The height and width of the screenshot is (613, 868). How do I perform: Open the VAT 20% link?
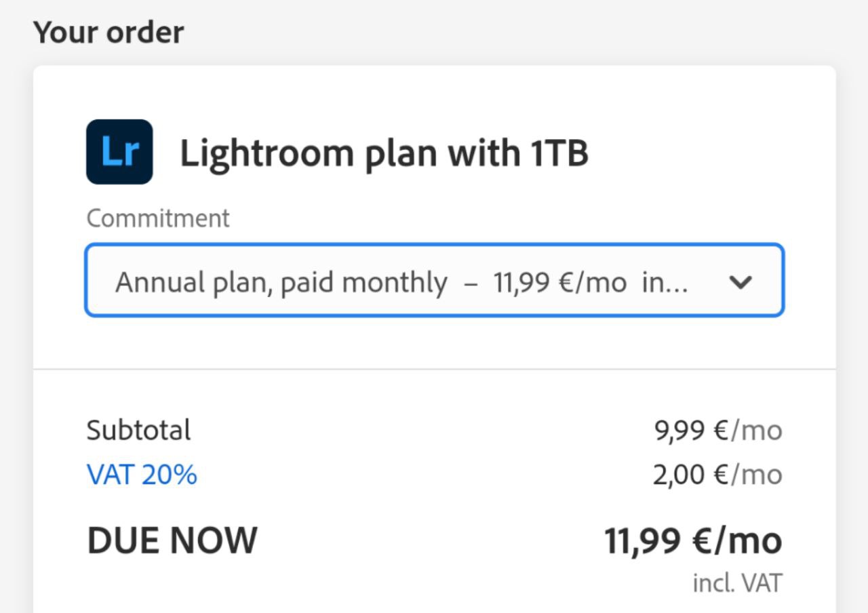(x=142, y=475)
